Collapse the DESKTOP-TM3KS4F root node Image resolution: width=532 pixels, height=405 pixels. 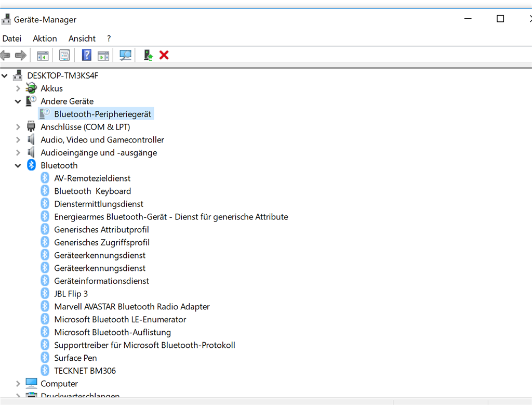pos(5,76)
